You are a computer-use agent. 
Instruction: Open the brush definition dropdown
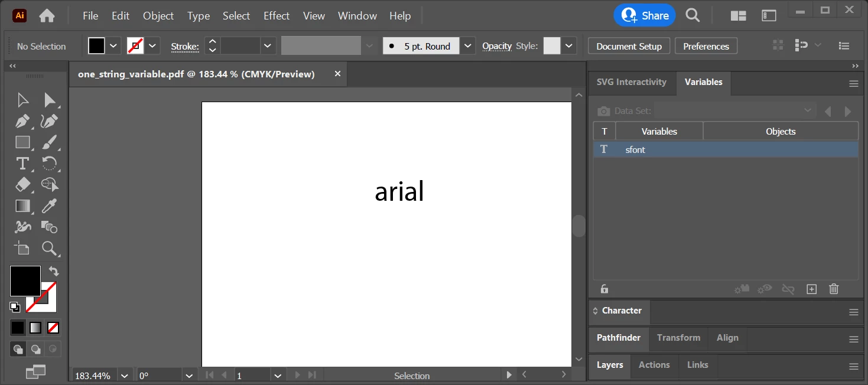tap(468, 45)
